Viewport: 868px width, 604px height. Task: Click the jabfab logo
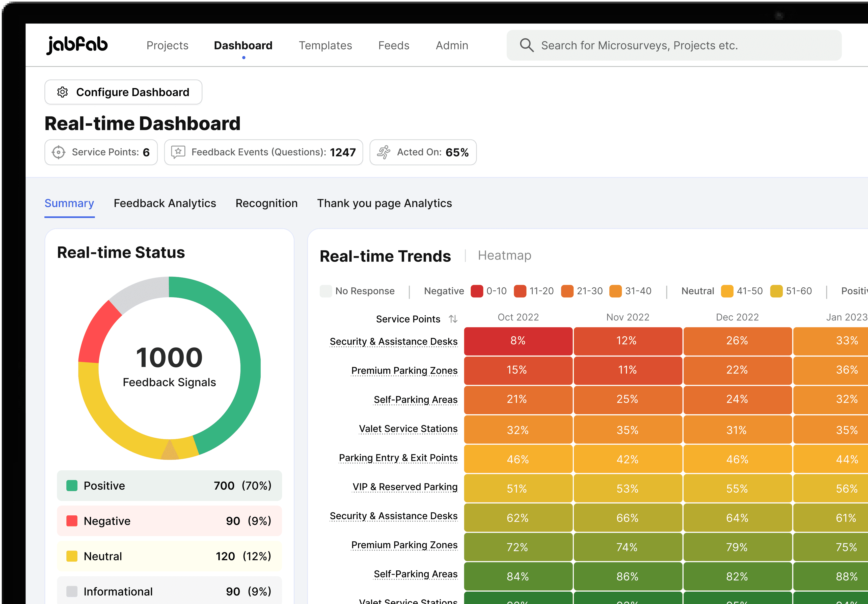(x=77, y=45)
